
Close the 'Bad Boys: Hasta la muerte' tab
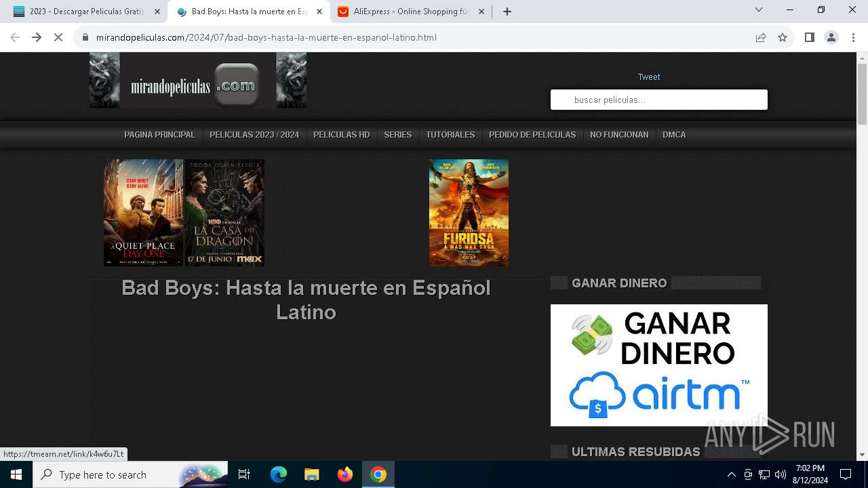[x=319, y=12]
